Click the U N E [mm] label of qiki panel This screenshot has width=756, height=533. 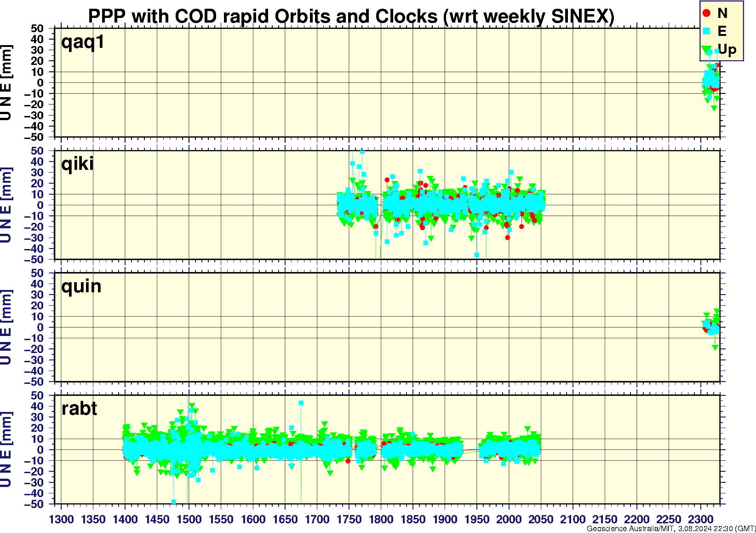coord(6,205)
